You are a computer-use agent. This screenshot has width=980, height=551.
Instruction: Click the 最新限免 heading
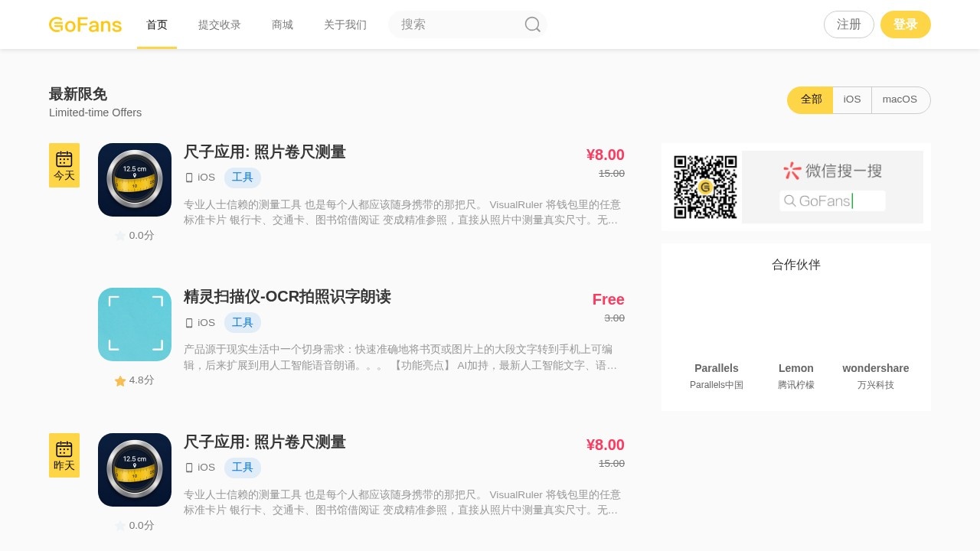point(78,94)
